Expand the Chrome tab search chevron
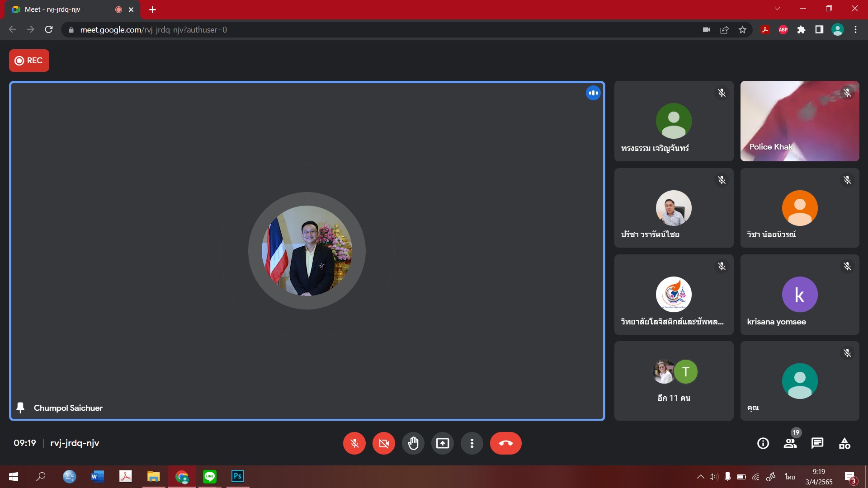The width and height of the screenshot is (868, 488). pos(777,9)
